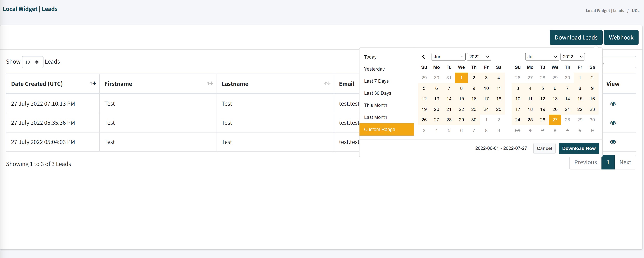Go to the Next page
Image resolution: width=644 pixels, height=258 pixels.
click(625, 162)
